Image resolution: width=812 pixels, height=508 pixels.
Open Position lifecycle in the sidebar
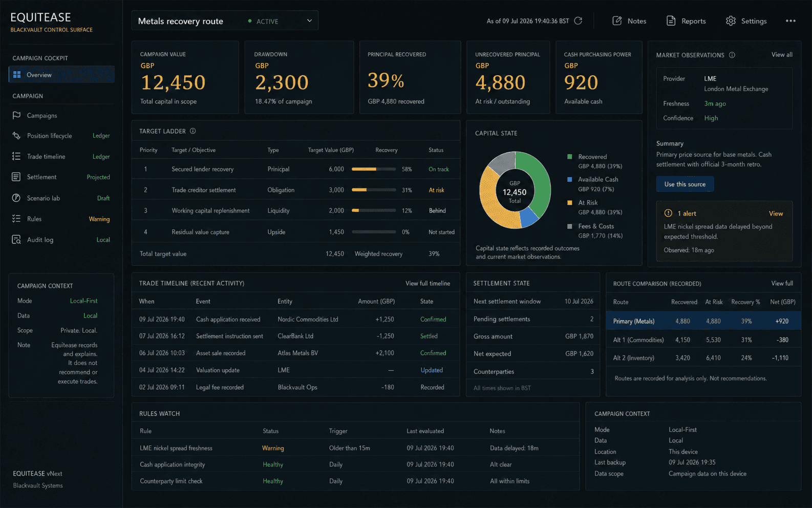click(61, 136)
